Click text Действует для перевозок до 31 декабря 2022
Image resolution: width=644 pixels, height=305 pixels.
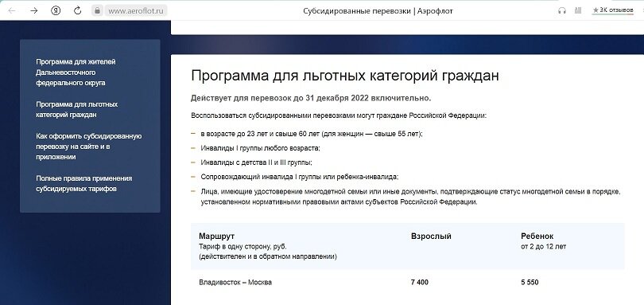311,98
